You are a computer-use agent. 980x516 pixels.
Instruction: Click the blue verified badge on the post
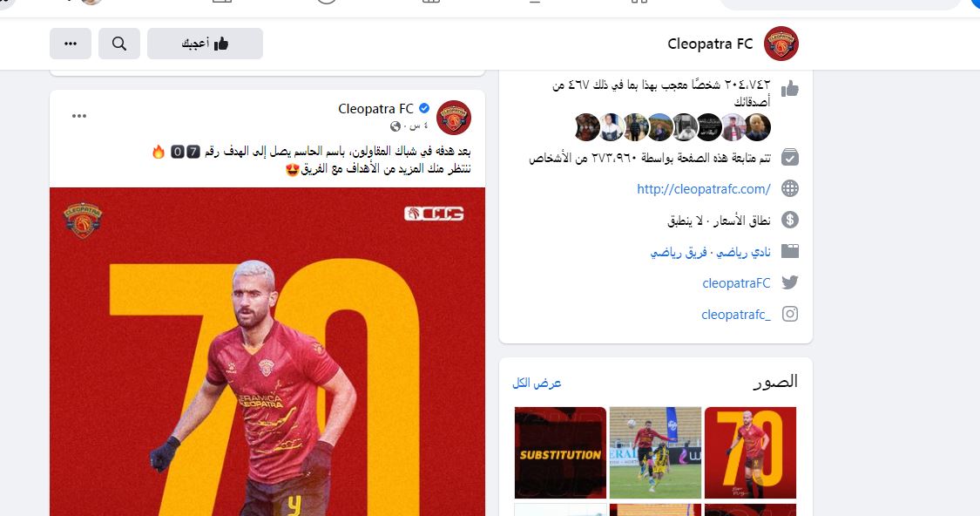click(423, 109)
